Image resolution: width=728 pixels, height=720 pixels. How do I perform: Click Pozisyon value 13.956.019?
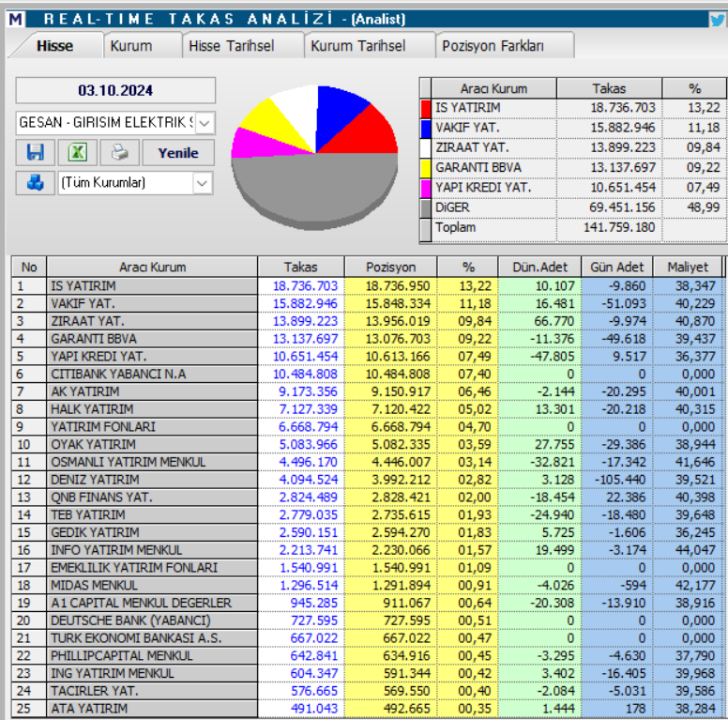(x=398, y=321)
